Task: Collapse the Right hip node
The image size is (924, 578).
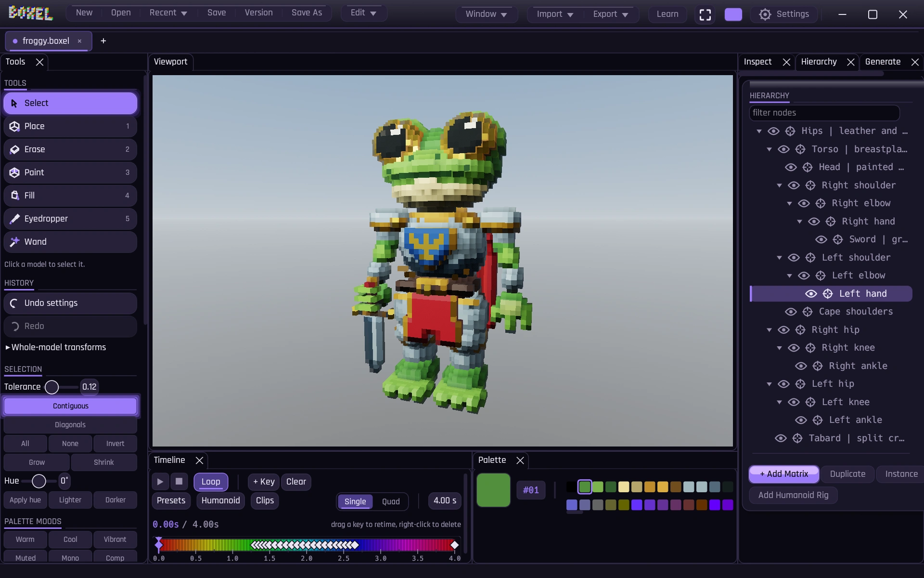Action: pyautogui.click(x=769, y=330)
